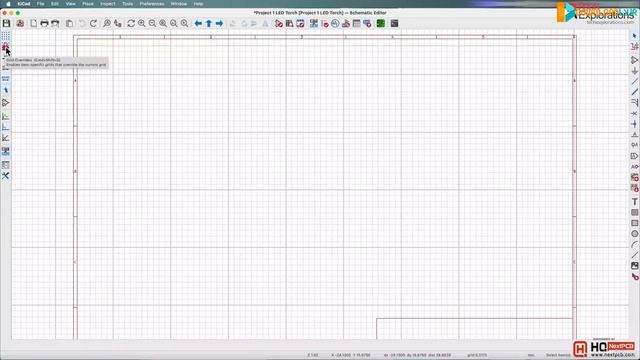Open the Assign Footprints tool

[x=346, y=23]
